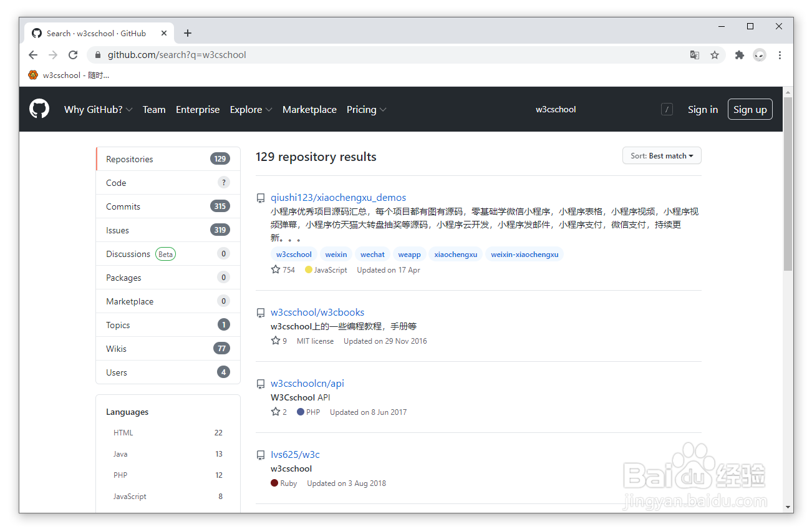The image size is (812, 529).
Task: Open Team in navigation bar
Action: click(154, 109)
